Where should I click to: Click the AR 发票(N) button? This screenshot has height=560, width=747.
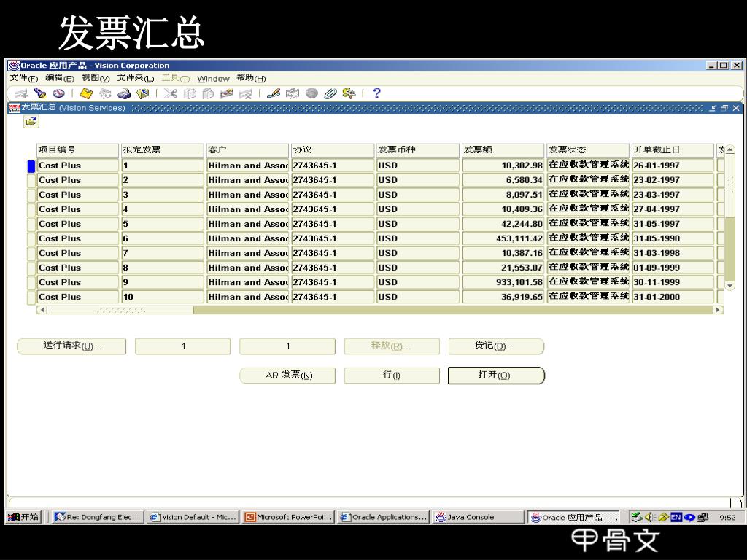(287, 376)
